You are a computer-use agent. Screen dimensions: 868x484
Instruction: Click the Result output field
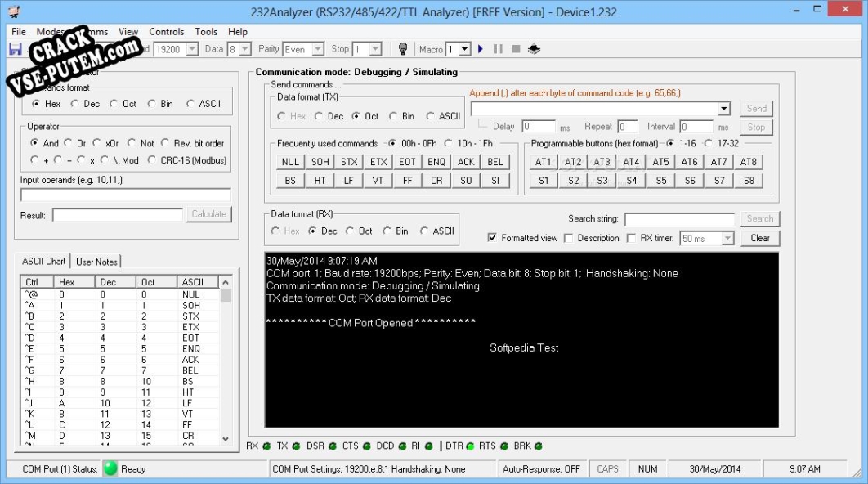tap(118, 215)
